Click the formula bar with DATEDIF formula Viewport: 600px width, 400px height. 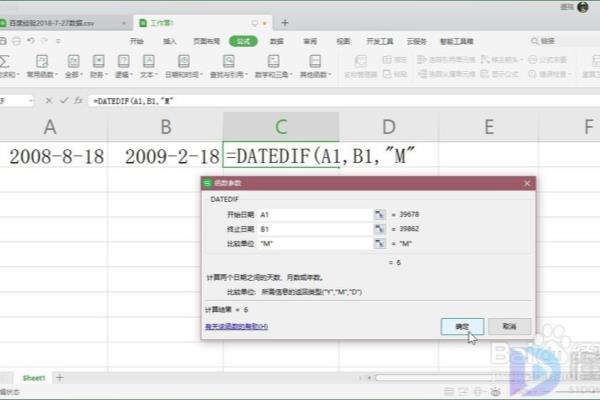pos(344,101)
